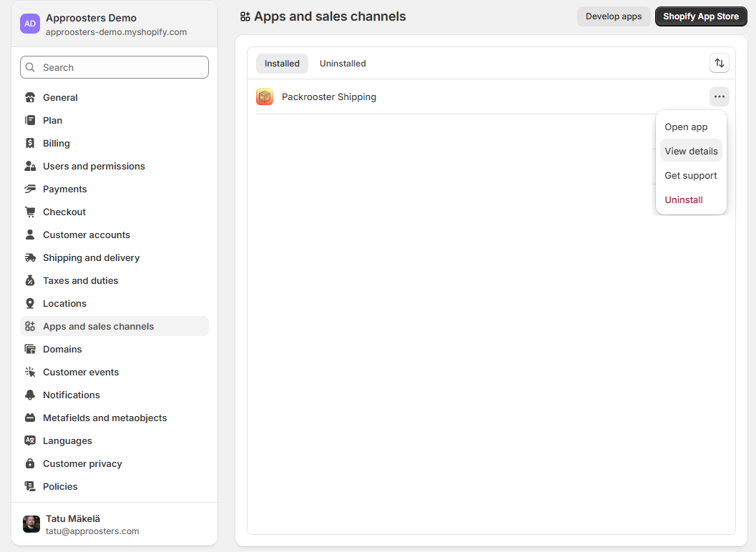Click the Develop apps button
The image size is (756, 552).
614,16
